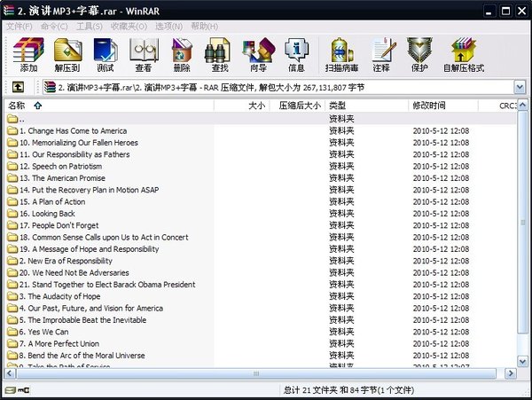Open the 查看 (View) tool
Screen dimensions: 532x400
click(x=144, y=55)
